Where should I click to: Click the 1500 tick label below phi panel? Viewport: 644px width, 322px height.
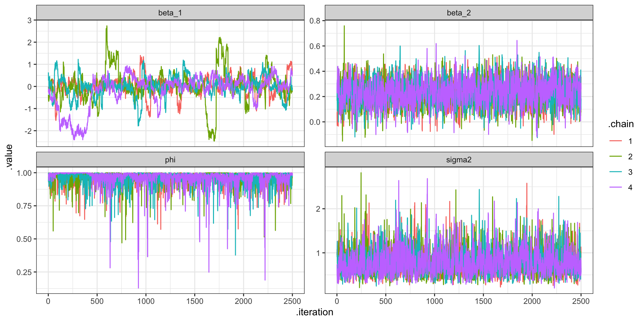(x=195, y=301)
